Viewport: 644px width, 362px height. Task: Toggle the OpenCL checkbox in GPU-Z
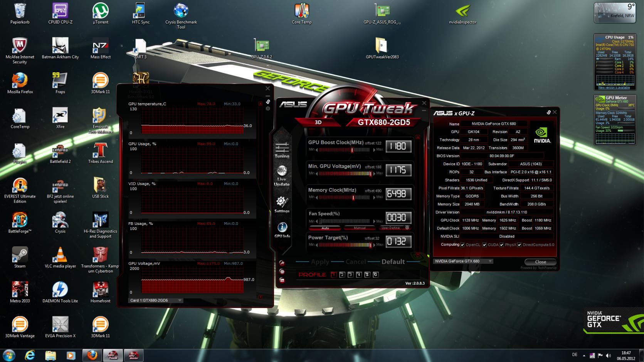[462, 245]
